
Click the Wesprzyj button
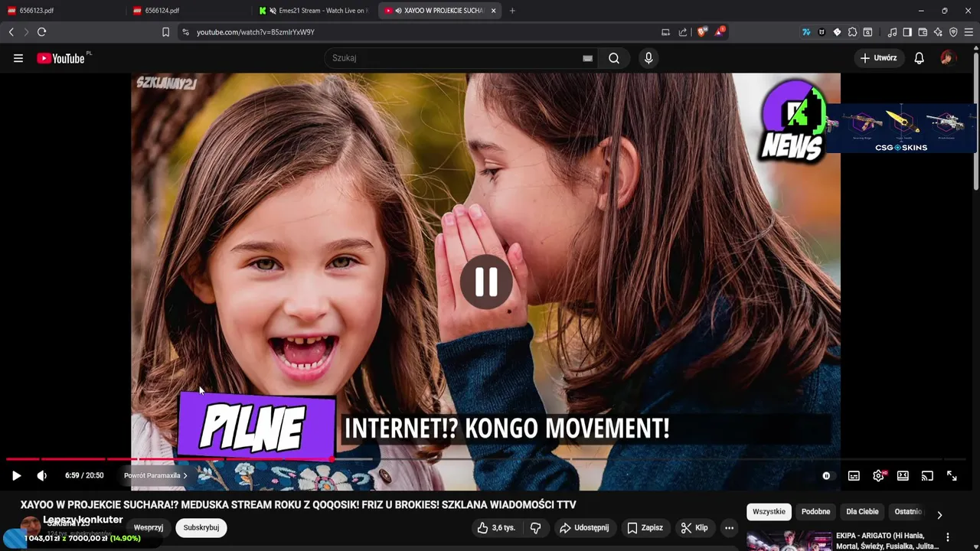(x=149, y=528)
